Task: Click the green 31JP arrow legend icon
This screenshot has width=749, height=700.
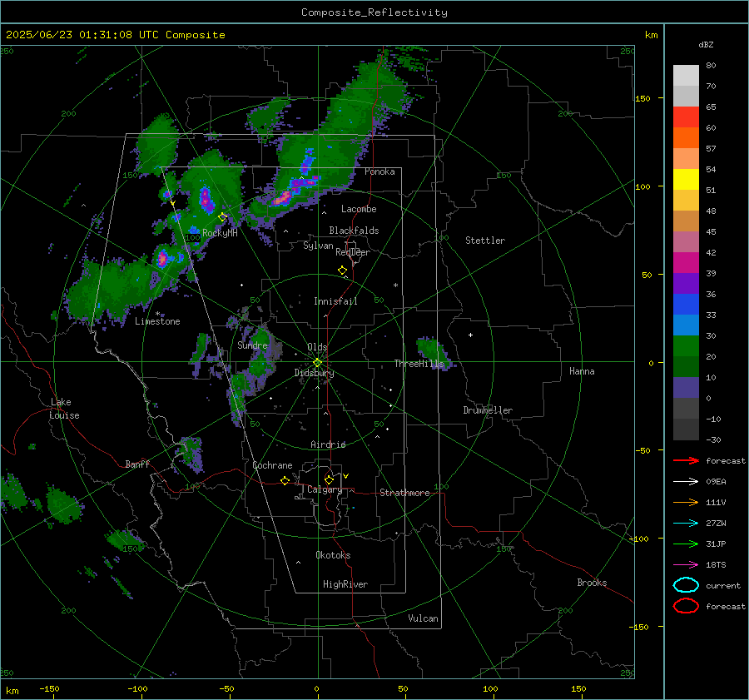Action: pos(686,544)
